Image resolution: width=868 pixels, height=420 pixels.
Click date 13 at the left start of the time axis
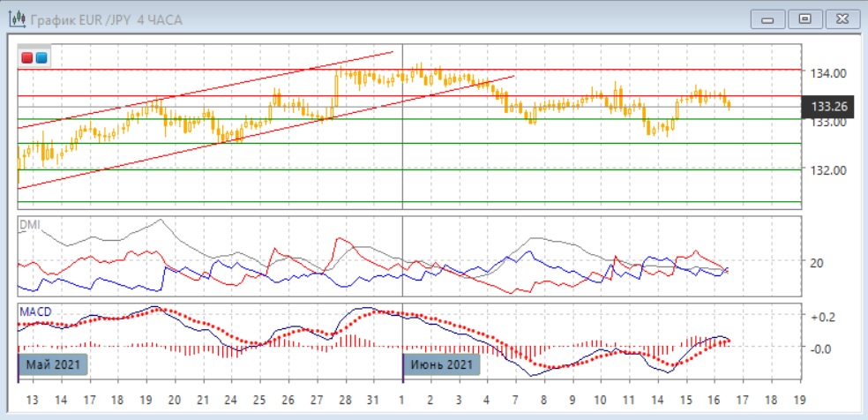tap(33, 400)
